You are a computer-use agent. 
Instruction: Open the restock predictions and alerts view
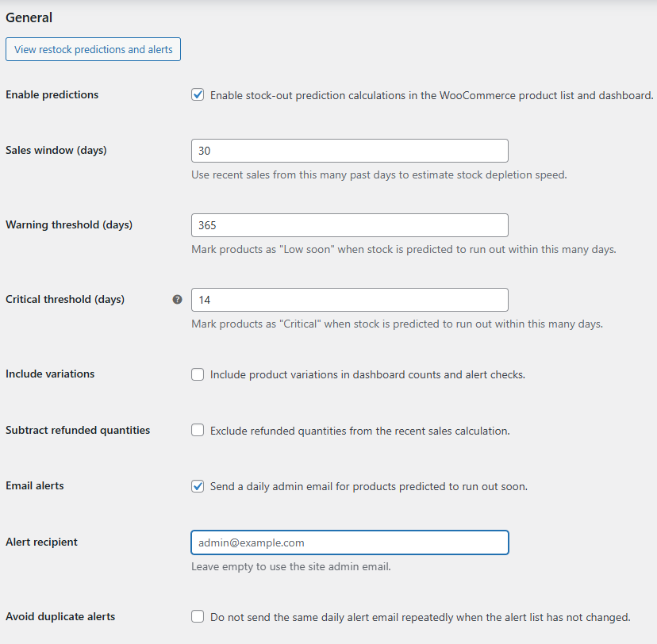click(93, 48)
